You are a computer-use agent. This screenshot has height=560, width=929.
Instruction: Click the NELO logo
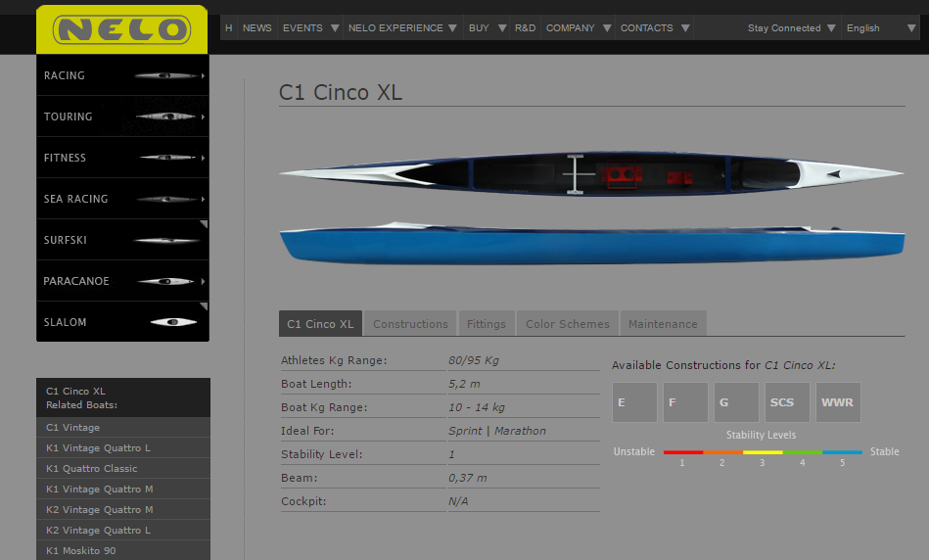[122, 29]
